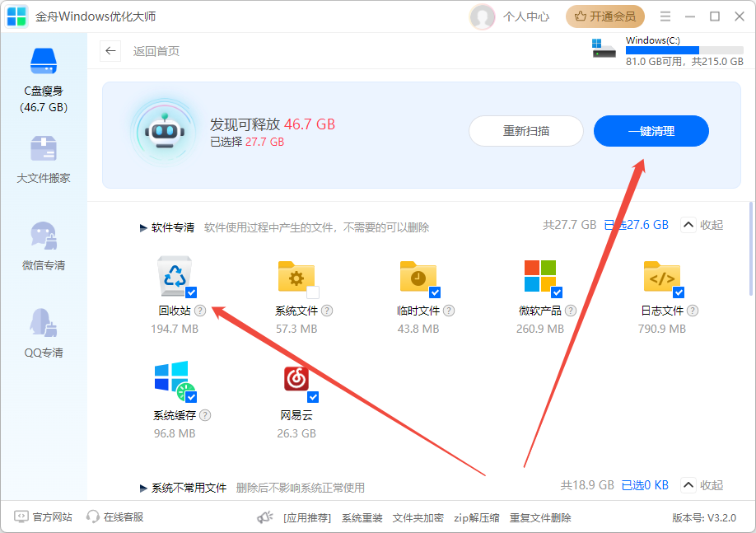The image size is (756, 533).
Task: Click the robot mascot icon
Action: point(165,132)
